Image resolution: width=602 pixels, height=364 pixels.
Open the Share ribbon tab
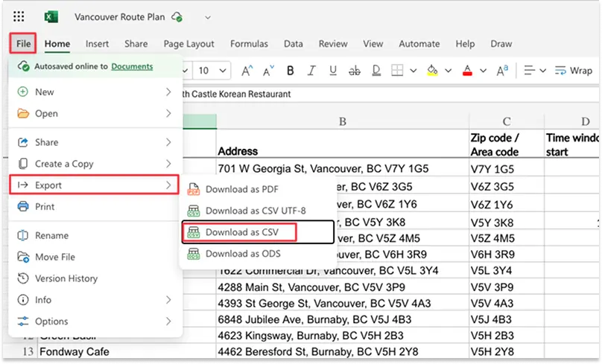tap(136, 44)
